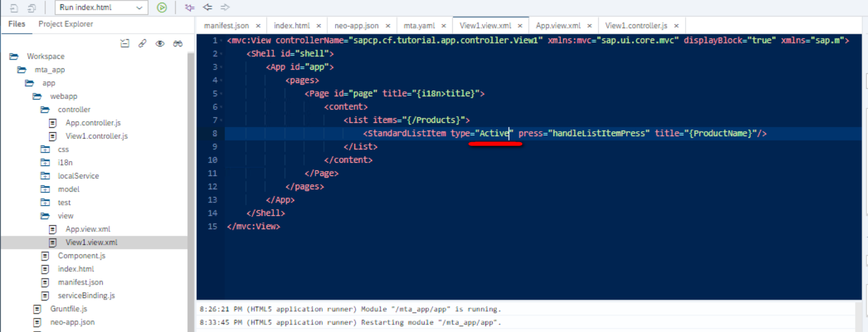Expand the model folder

45,189
